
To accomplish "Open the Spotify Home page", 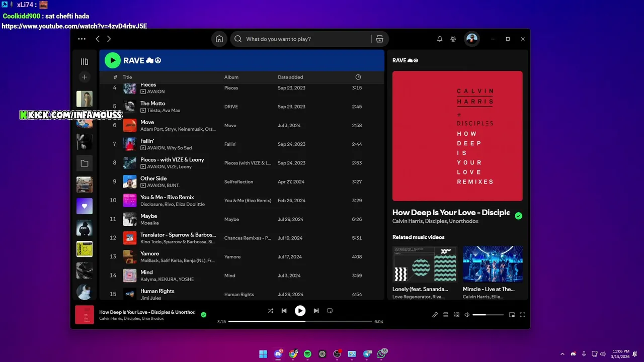I will point(219,39).
